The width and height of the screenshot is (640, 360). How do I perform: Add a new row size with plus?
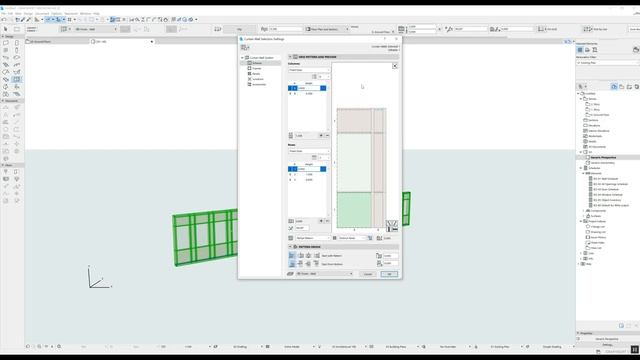coord(321,221)
